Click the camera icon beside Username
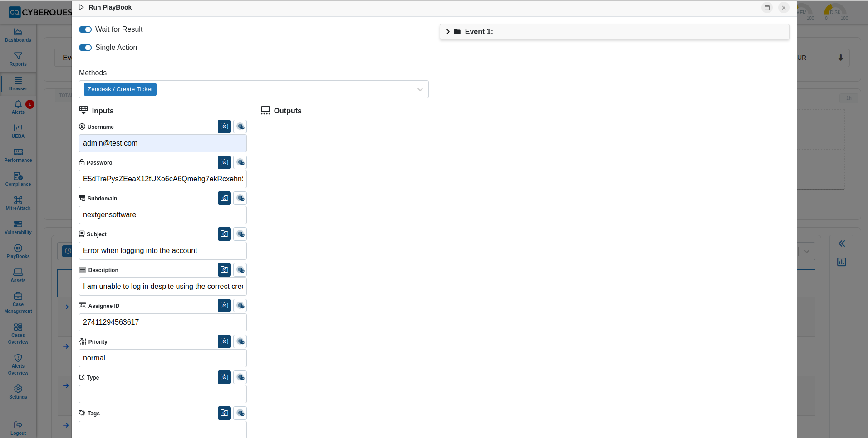Screen dimensions: 868x438 click(224, 127)
